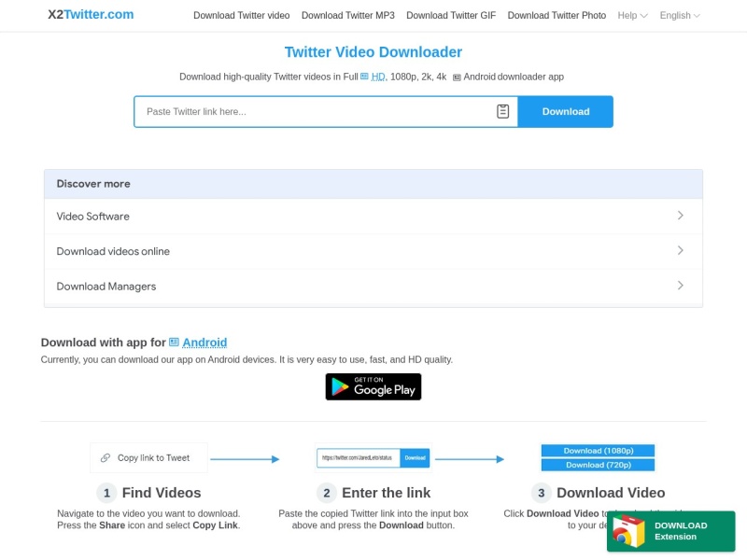Open Download Twitter GIF menu item
Image resolution: width=747 pixels, height=560 pixels.
[x=451, y=15]
